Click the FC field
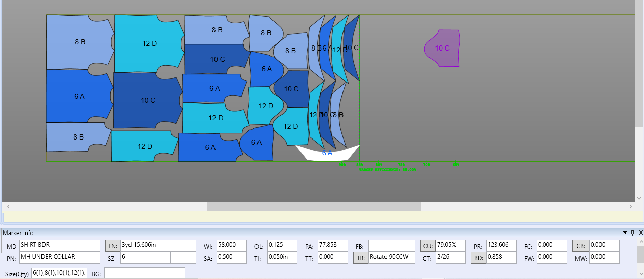Viewport: 644px width, 279px height. pyautogui.click(x=552, y=246)
